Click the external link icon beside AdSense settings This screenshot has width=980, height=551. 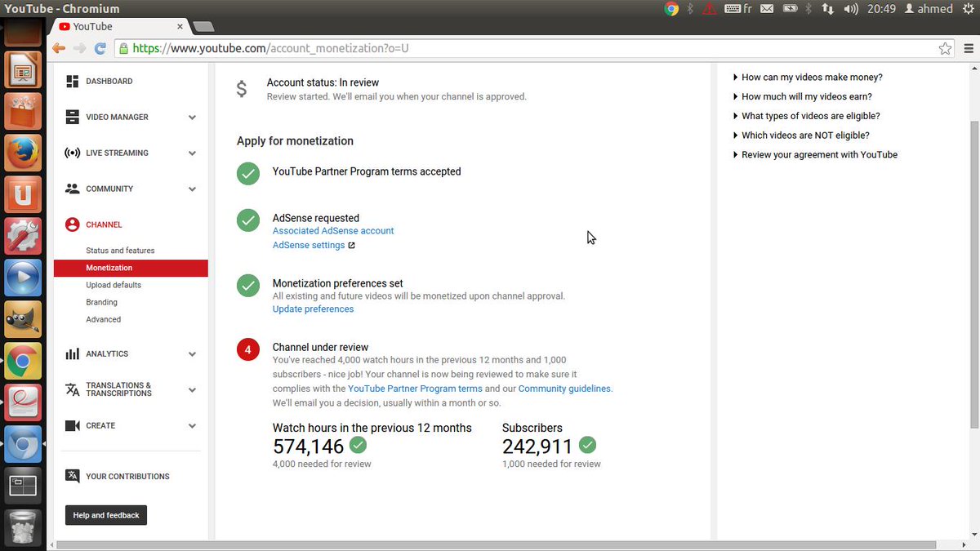pos(351,246)
